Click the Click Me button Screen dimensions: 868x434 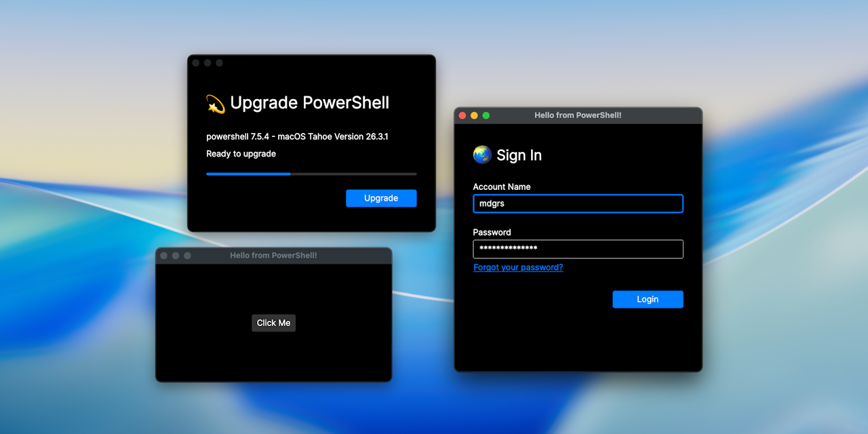click(274, 323)
